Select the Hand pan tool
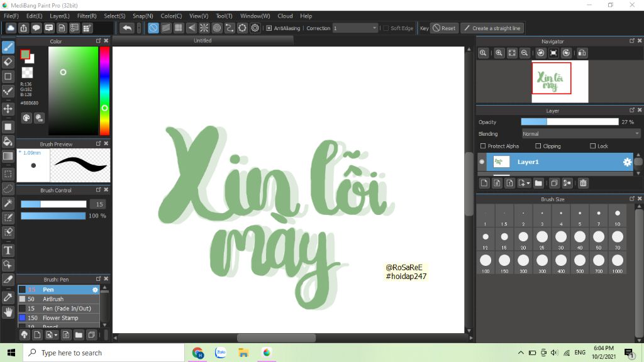644x362 pixels. (x=8, y=312)
